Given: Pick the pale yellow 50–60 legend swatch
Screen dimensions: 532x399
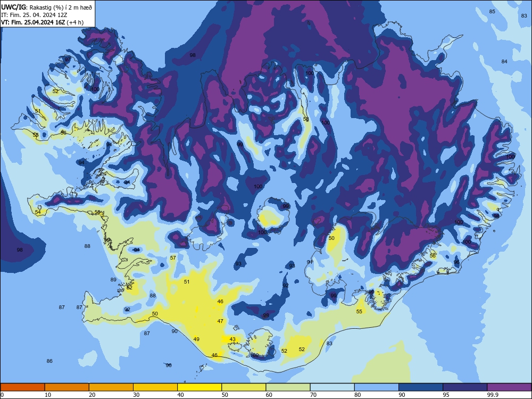Looking at the screenshot, I should pyautogui.click(x=244, y=387).
